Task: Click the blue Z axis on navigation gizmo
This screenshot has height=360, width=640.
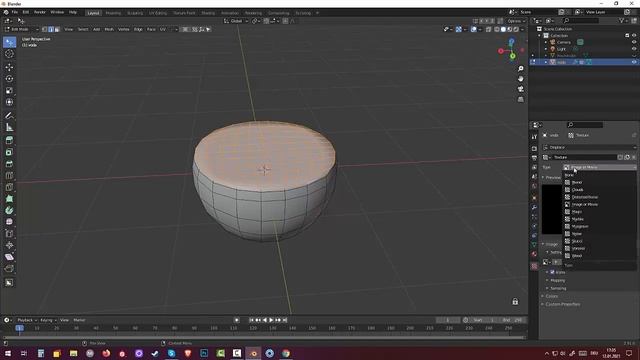Action: (x=511, y=41)
